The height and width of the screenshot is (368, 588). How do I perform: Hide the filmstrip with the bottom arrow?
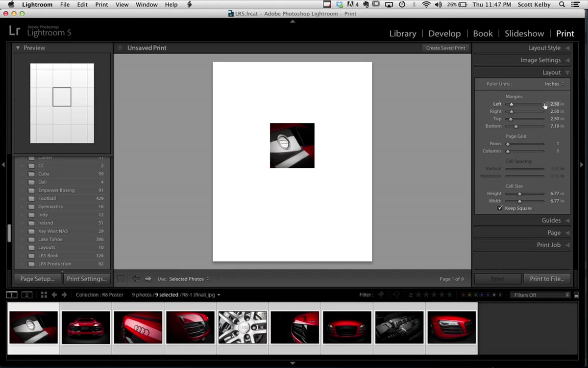coord(293,363)
